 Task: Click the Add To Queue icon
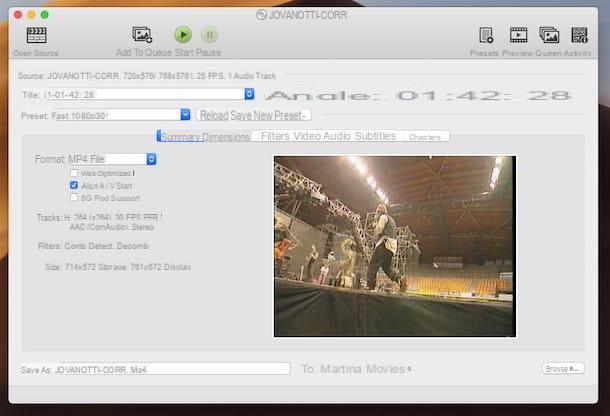click(x=142, y=35)
